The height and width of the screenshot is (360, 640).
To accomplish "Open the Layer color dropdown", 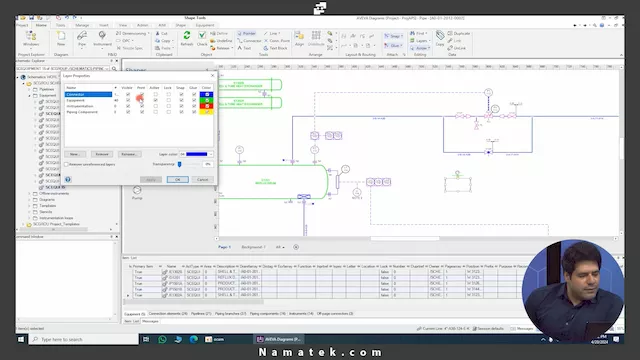I will [x=211, y=154].
